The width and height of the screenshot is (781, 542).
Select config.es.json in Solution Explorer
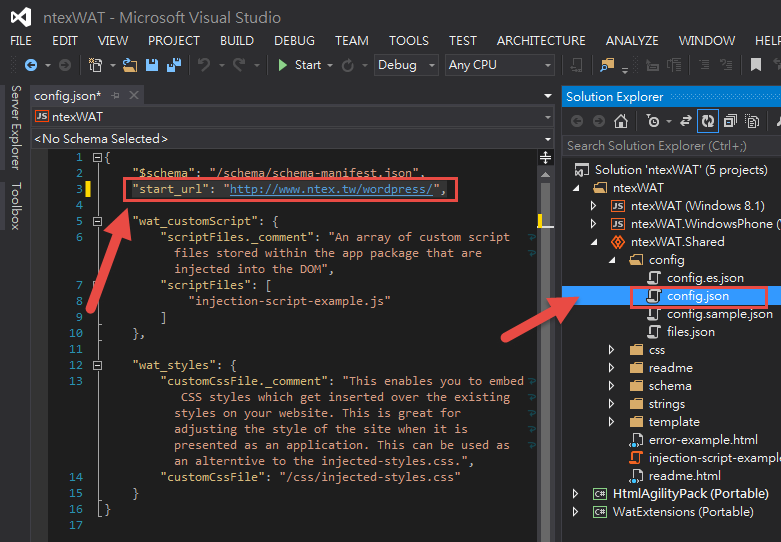pyautogui.click(x=705, y=278)
